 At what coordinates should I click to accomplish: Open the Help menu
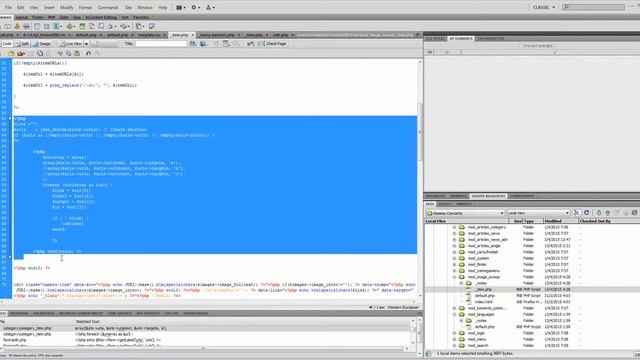click(x=162, y=7)
